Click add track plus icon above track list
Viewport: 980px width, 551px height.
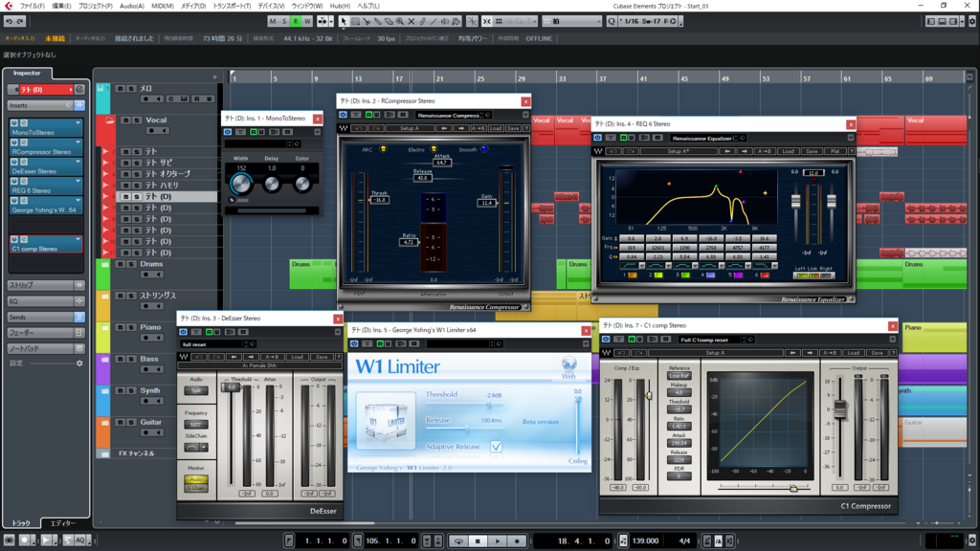214,77
